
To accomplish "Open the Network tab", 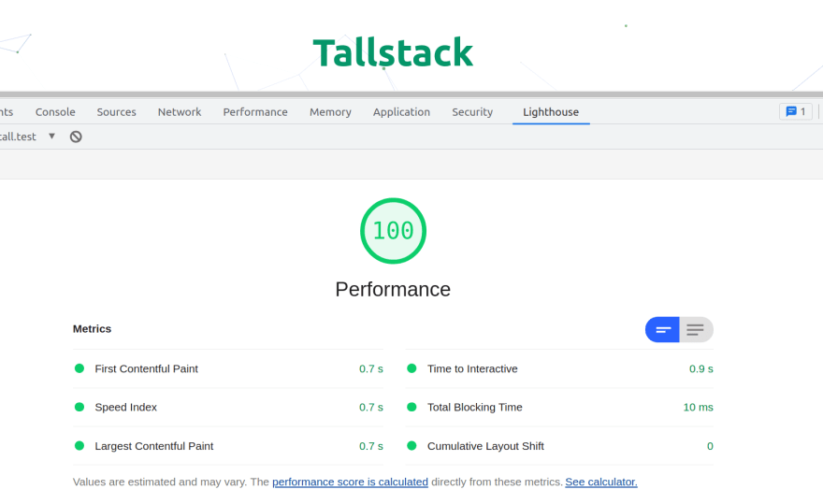I will click(x=180, y=112).
